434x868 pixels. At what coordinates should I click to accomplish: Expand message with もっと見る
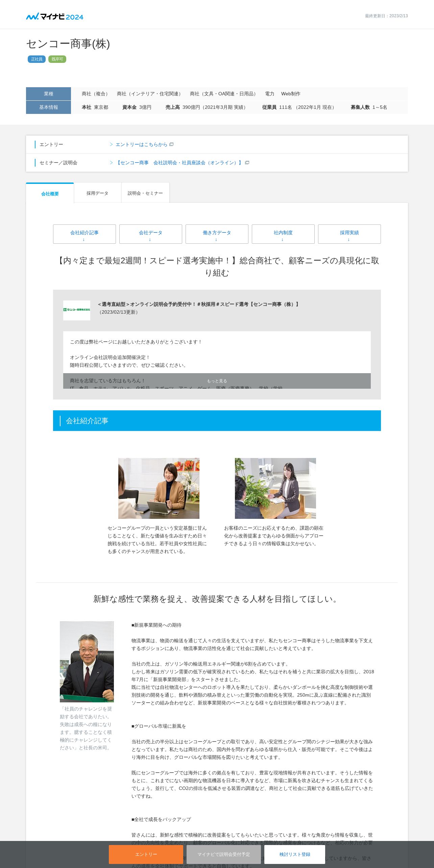pyautogui.click(x=217, y=381)
